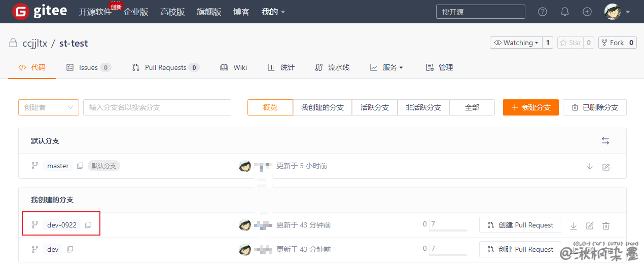Click the 新建分支 button
Image resolution: width=644 pixels, height=269 pixels.
pos(530,107)
